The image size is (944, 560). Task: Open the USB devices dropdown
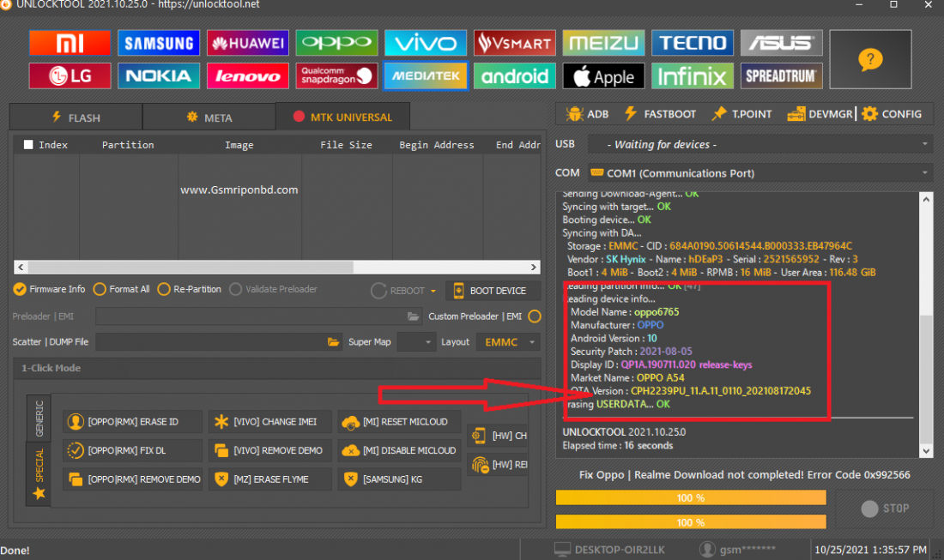coord(760,144)
